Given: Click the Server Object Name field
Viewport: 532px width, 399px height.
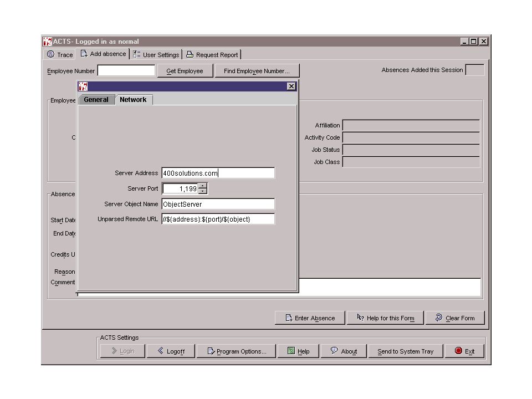Looking at the screenshot, I should tap(218, 204).
